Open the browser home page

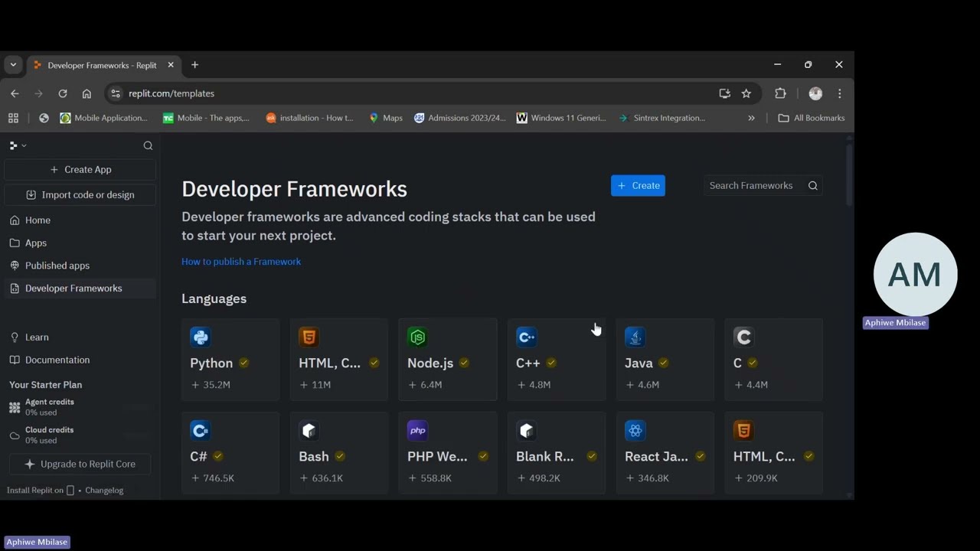87,93
